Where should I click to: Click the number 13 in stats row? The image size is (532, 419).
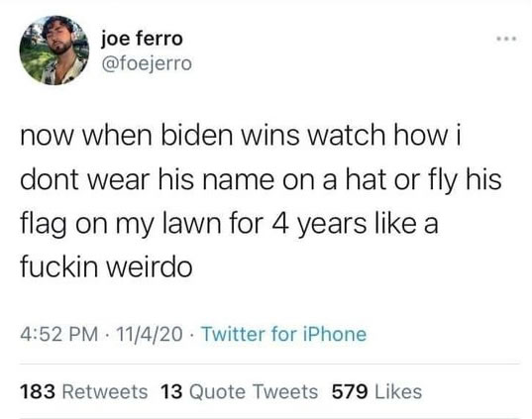[171, 392]
